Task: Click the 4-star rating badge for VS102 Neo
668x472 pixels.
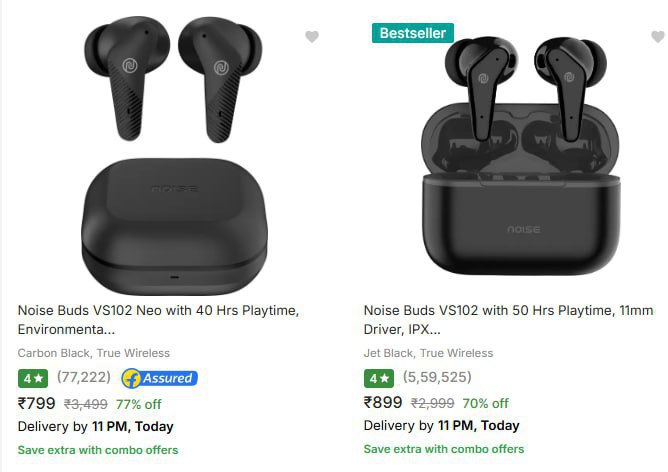Action: point(33,378)
